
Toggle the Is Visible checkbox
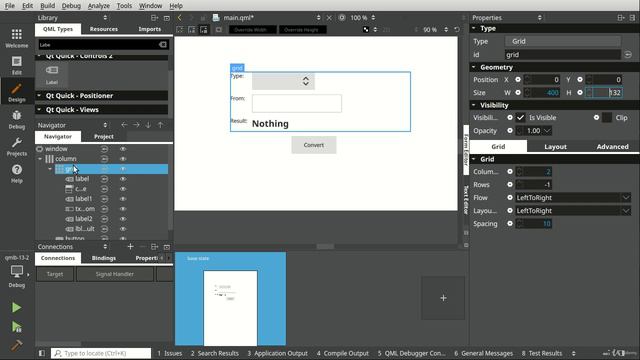[x=520, y=118]
